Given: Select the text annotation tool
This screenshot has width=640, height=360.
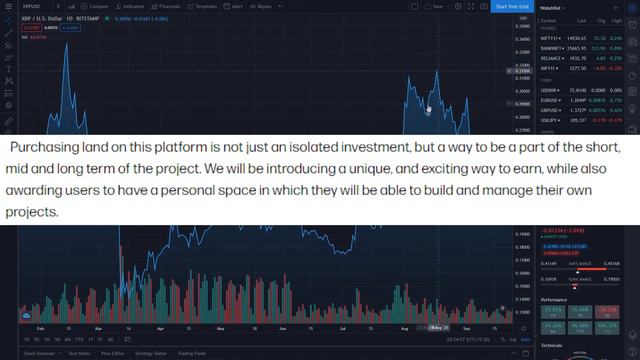Looking at the screenshot, I should (x=8, y=69).
